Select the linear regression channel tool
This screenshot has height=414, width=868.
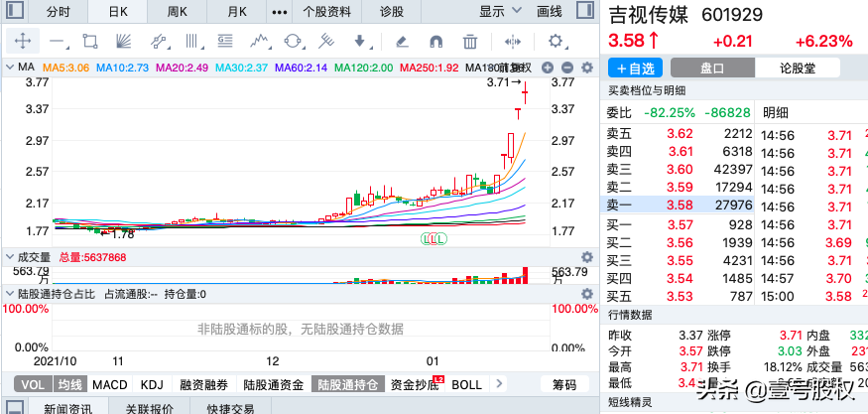pyautogui.click(x=159, y=41)
